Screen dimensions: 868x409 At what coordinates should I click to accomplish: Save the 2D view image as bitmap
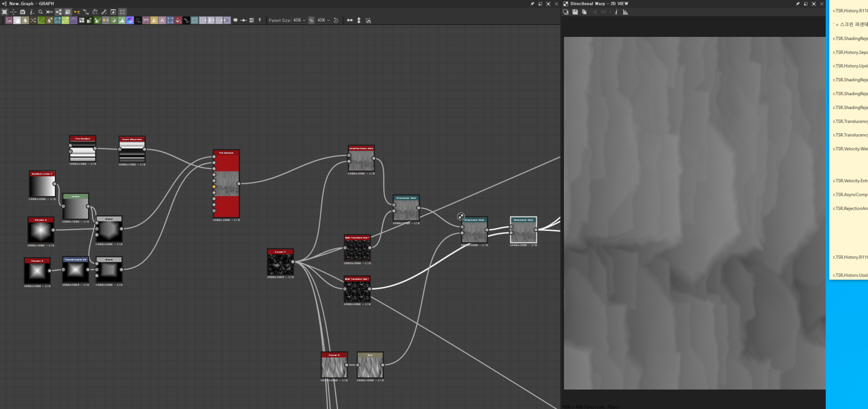point(575,12)
